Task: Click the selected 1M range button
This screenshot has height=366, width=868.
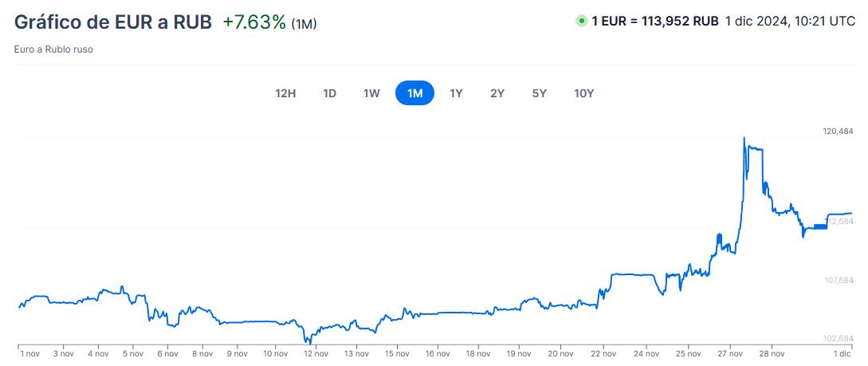Action: [x=414, y=93]
